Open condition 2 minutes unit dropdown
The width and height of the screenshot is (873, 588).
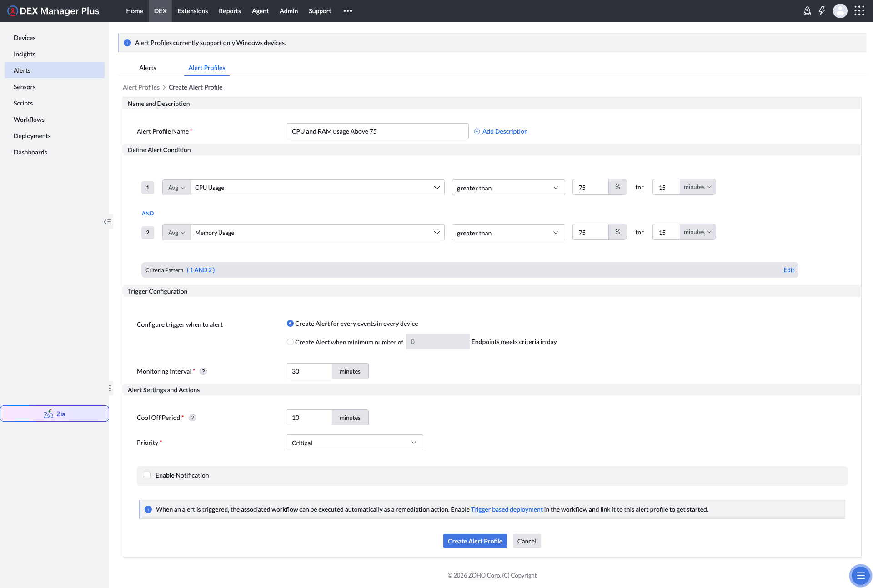(x=697, y=232)
